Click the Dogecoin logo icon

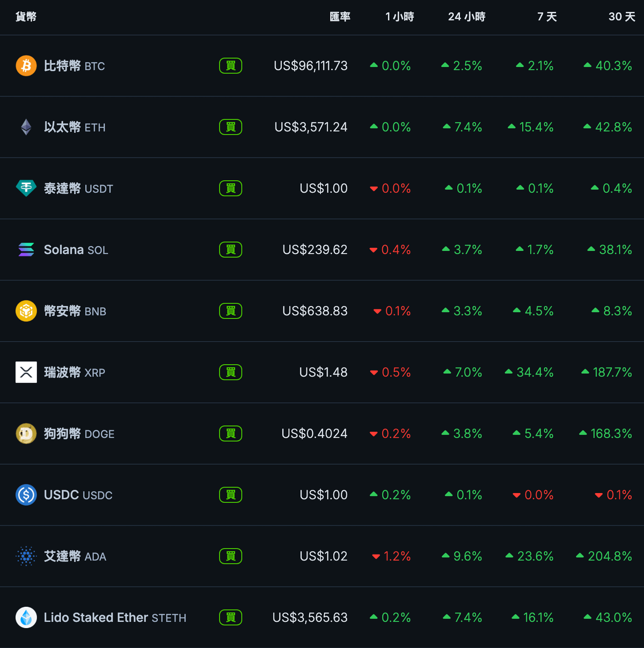pyautogui.click(x=26, y=433)
